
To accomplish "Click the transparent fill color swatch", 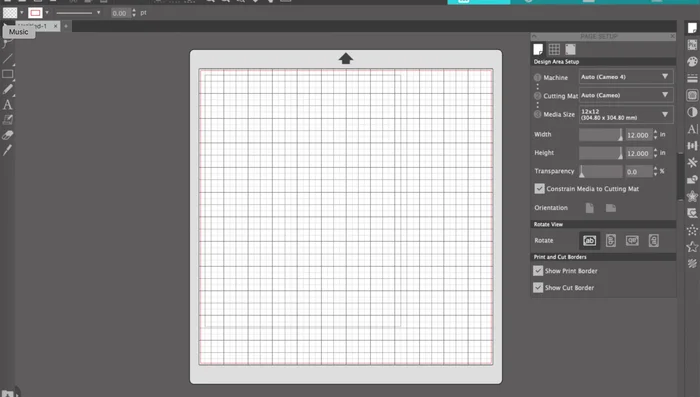I will [x=10, y=13].
